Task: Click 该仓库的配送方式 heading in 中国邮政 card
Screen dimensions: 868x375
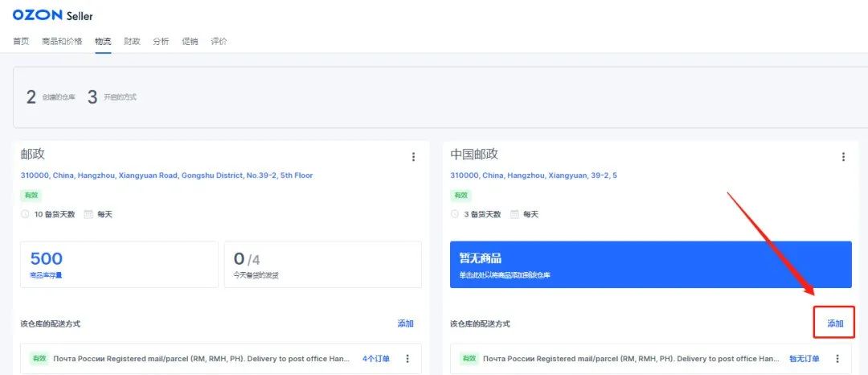Action: coord(480,324)
